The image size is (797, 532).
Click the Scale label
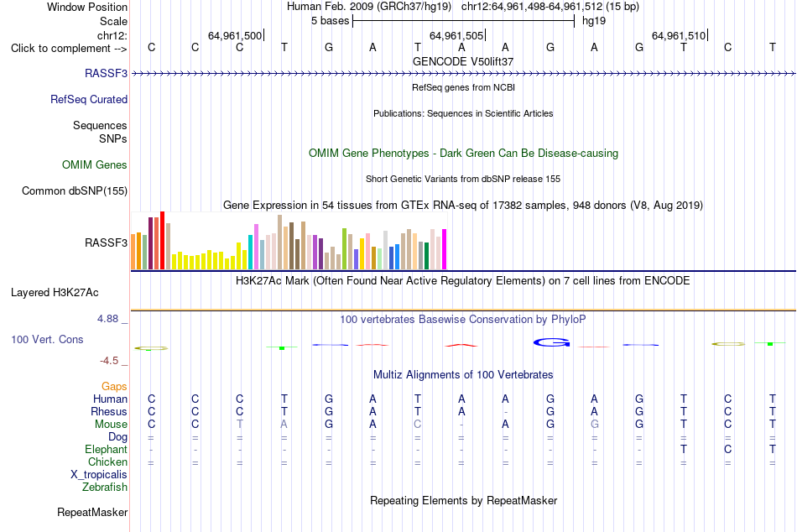click(114, 21)
